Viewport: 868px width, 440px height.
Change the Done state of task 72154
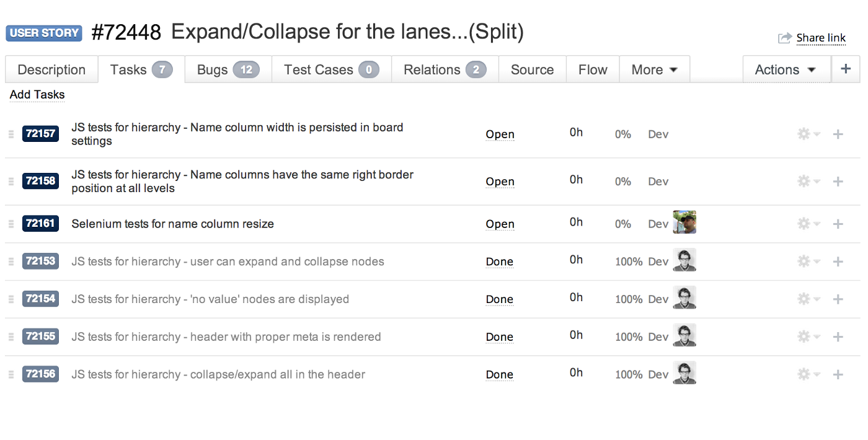point(499,299)
